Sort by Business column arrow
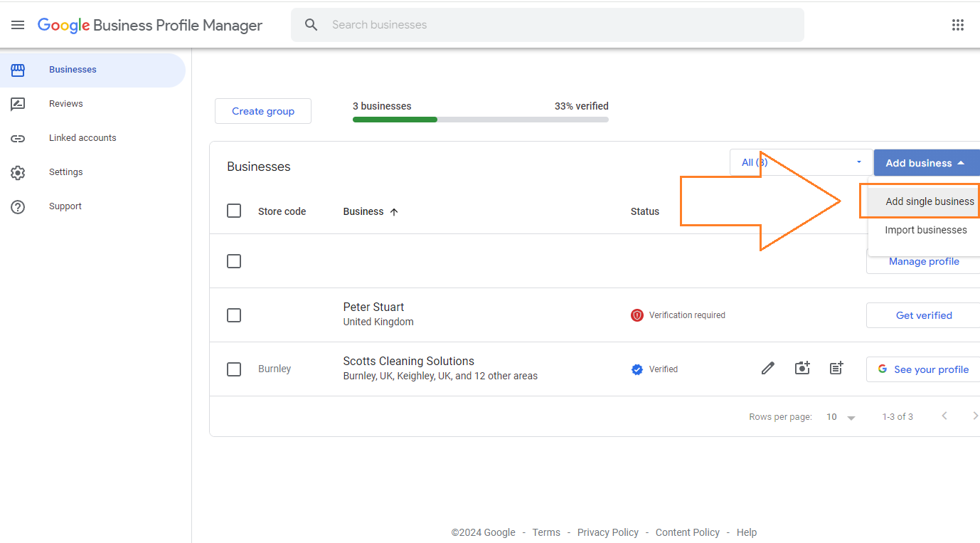The height and width of the screenshot is (543, 980). [x=394, y=211]
